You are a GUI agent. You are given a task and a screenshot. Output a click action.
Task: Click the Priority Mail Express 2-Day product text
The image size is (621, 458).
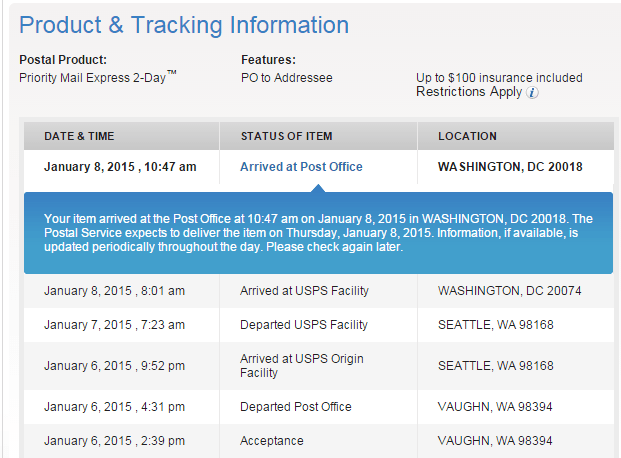click(97, 77)
